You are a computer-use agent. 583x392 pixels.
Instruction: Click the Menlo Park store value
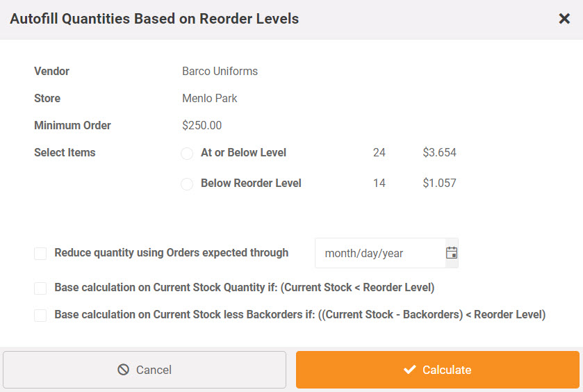pos(209,98)
